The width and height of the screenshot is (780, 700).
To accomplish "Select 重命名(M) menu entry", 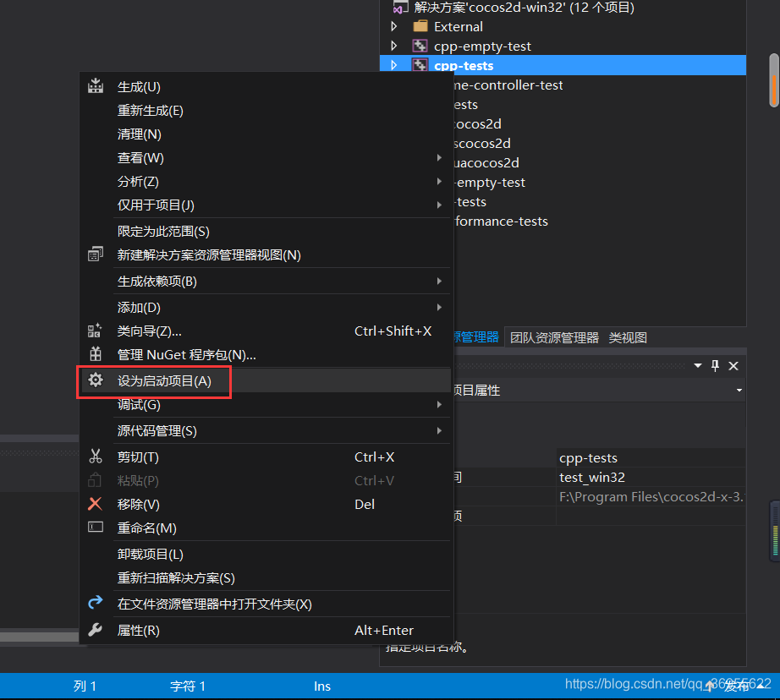I will click(x=266, y=528).
